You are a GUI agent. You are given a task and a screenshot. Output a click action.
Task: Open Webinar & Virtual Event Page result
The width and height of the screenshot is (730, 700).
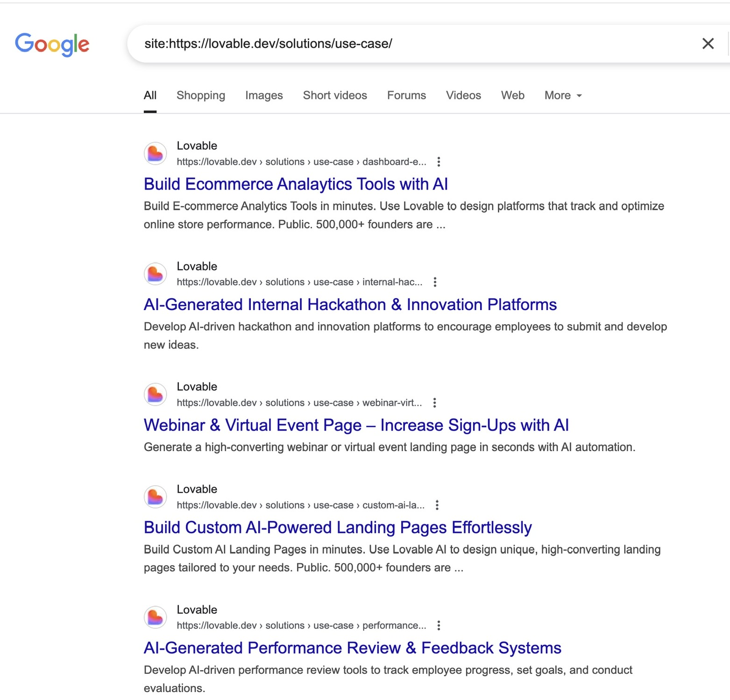356,425
